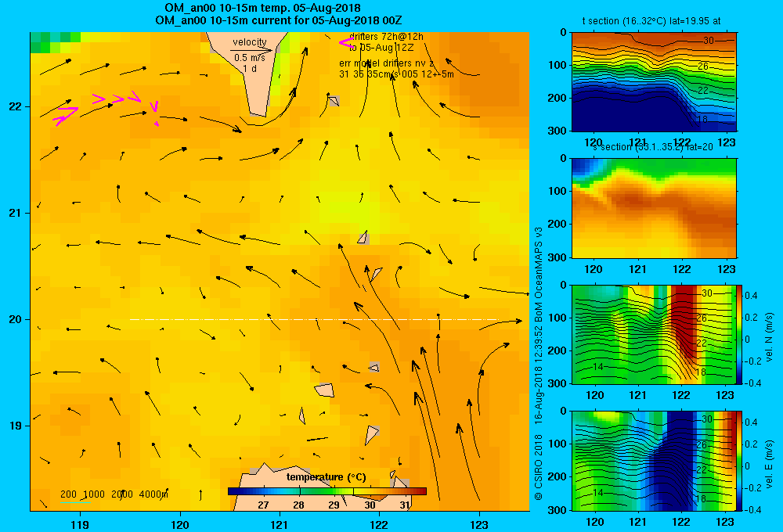Open the salinity section panel

[654, 208]
